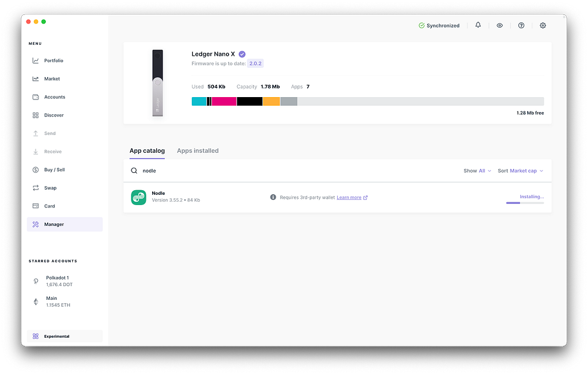
Task: Open the Learn more link
Action: [349, 198]
